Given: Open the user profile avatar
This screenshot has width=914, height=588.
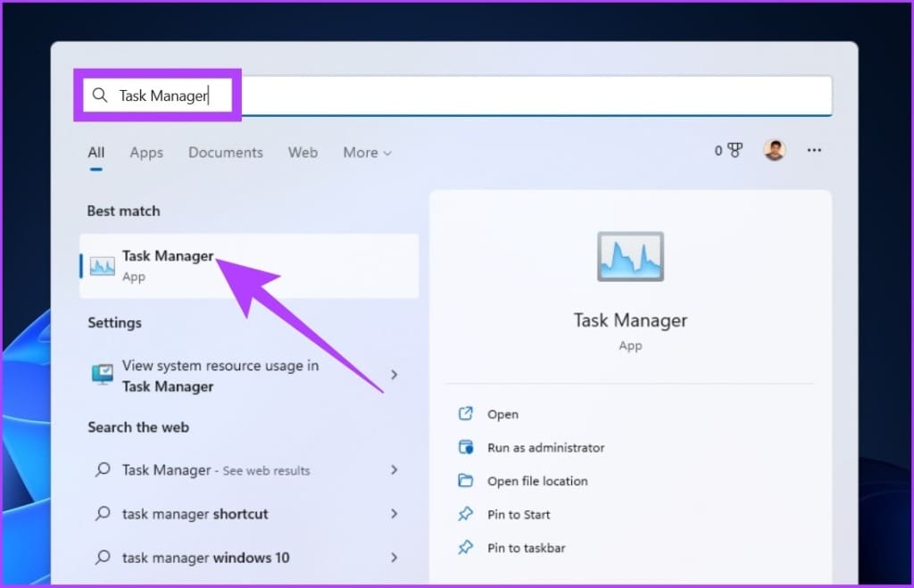Looking at the screenshot, I should 774,151.
